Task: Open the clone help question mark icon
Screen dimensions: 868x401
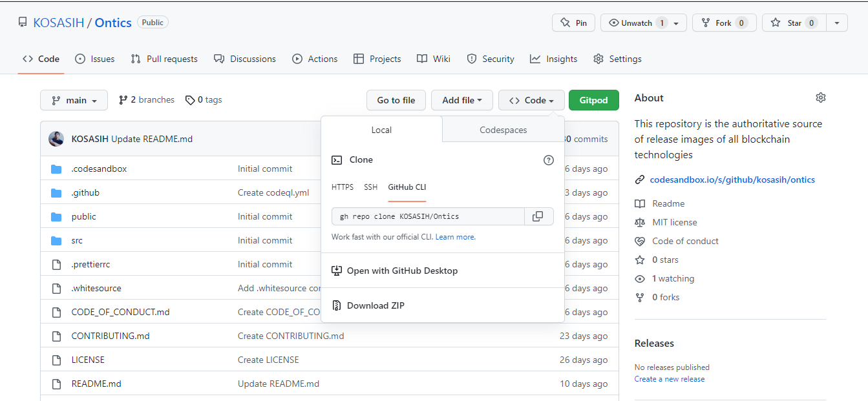Action: 549,160
